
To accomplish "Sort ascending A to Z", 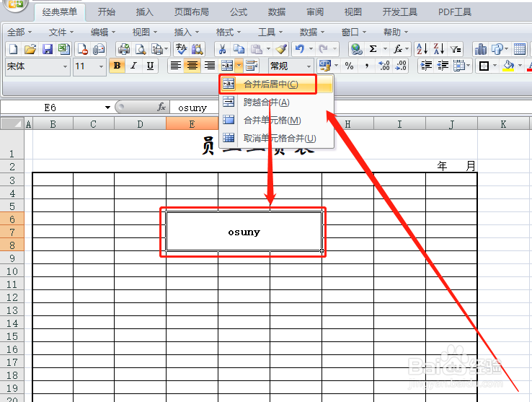I will 422,49.
